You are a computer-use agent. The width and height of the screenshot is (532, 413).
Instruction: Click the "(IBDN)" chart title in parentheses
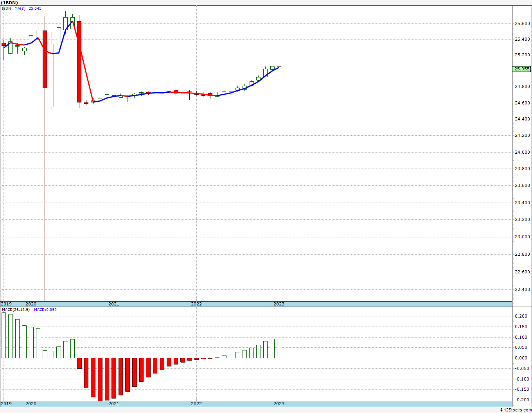(x=9, y=3)
